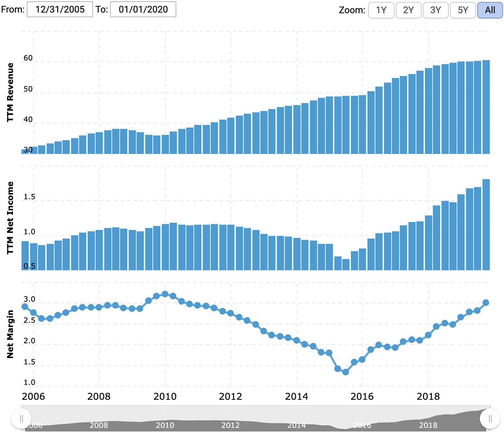This screenshot has width=504, height=433.
Task: Click the From date input field
Action: (60, 9)
